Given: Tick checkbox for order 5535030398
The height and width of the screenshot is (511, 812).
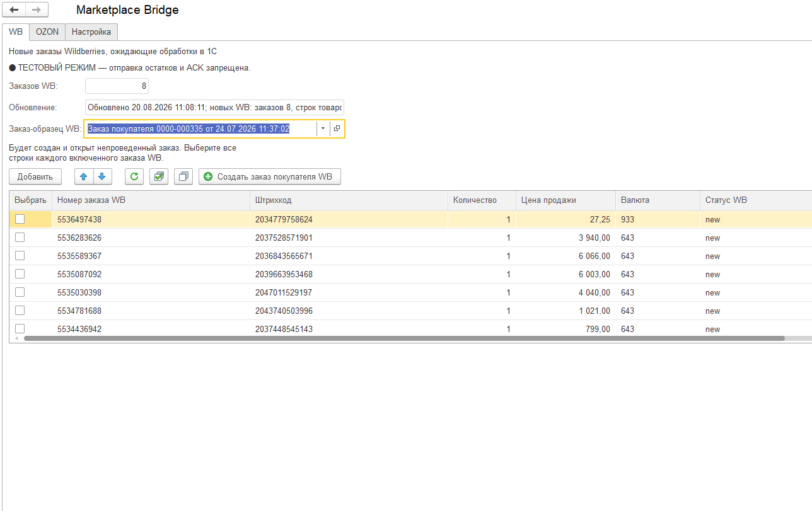Looking at the screenshot, I should 20,292.
